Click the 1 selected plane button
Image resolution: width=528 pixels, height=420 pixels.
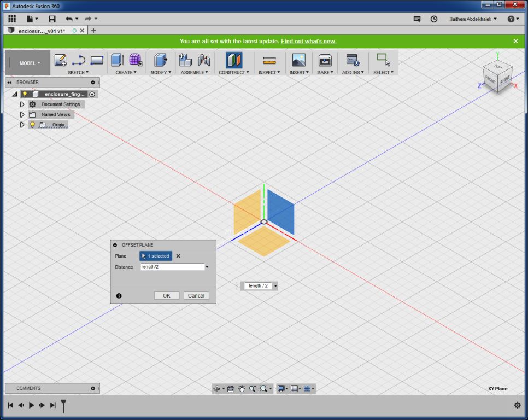(156, 256)
